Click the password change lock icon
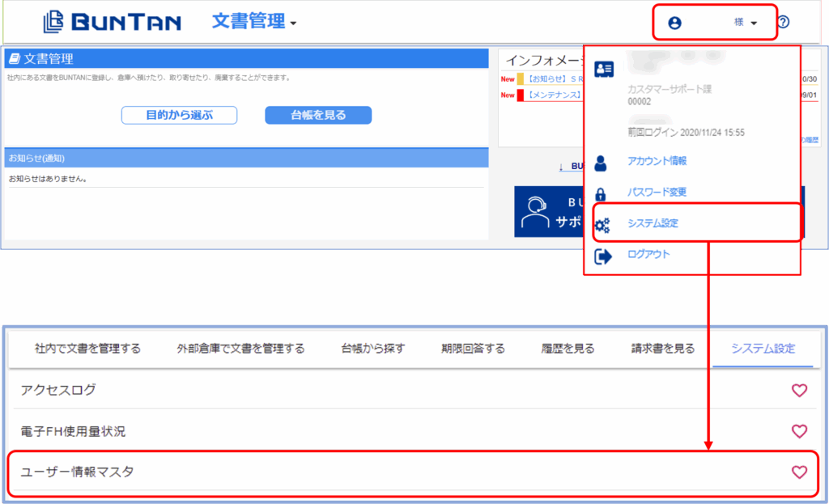The image size is (829, 504). click(601, 193)
